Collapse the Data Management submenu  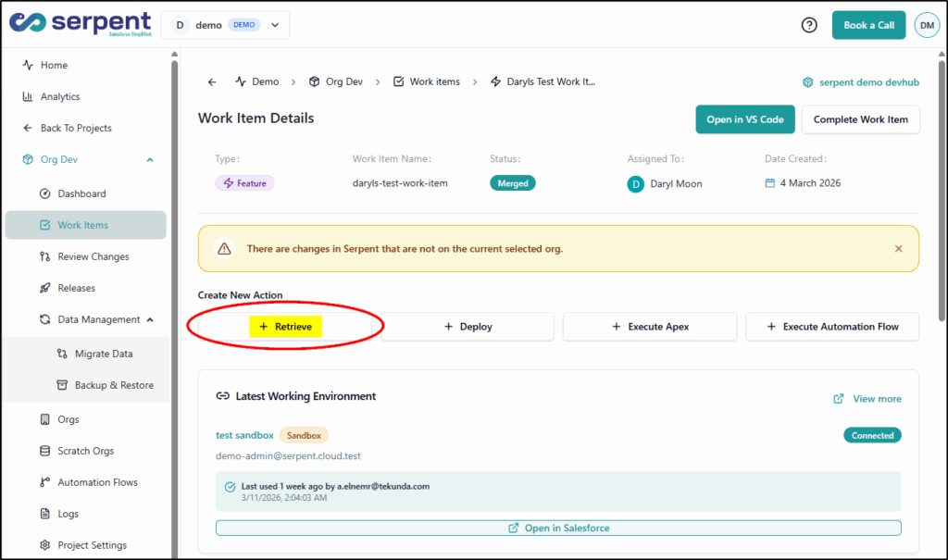pyautogui.click(x=150, y=319)
